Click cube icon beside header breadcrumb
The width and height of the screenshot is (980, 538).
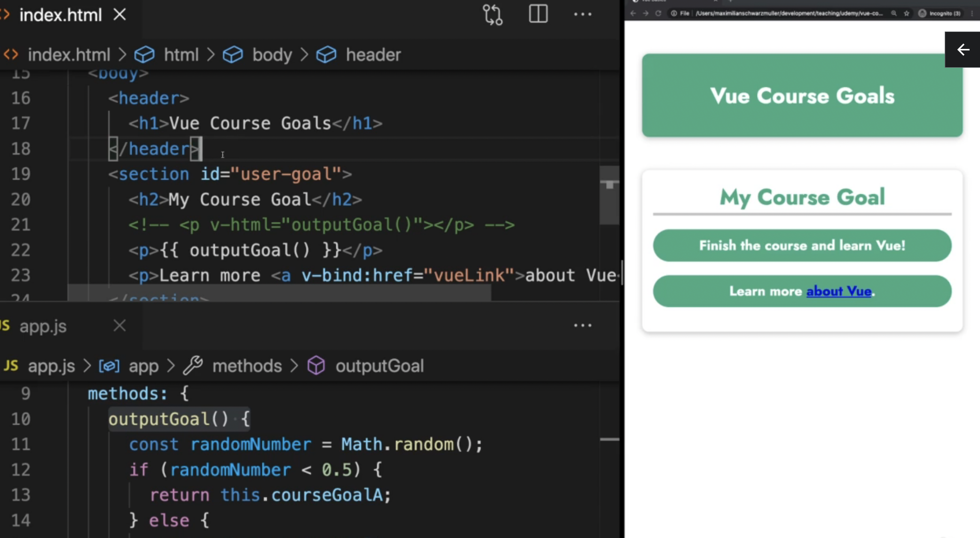(x=326, y=55)
